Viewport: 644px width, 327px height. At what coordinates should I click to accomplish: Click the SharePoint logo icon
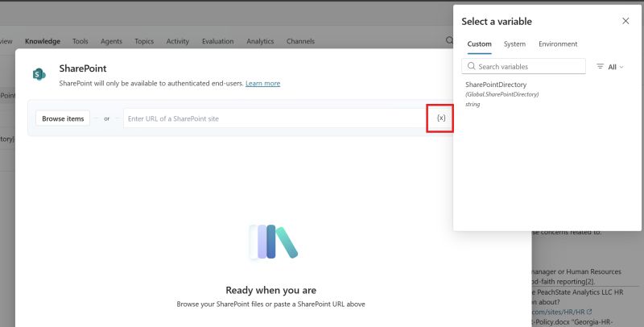click(39, 74)
